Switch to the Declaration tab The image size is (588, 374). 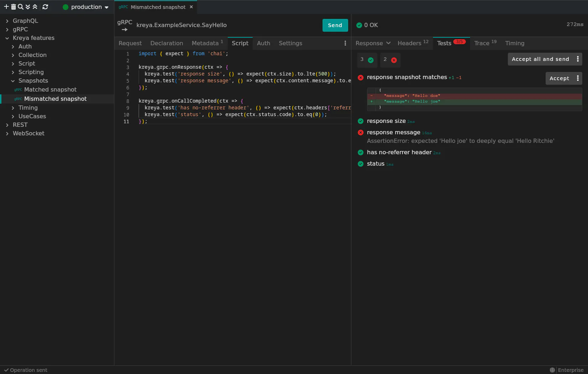click(167, 43)
